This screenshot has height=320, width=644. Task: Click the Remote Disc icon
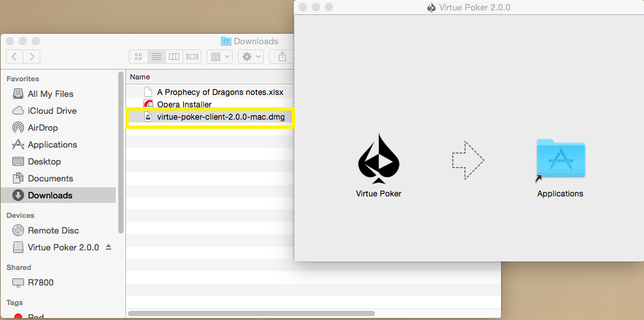[18, 230]
